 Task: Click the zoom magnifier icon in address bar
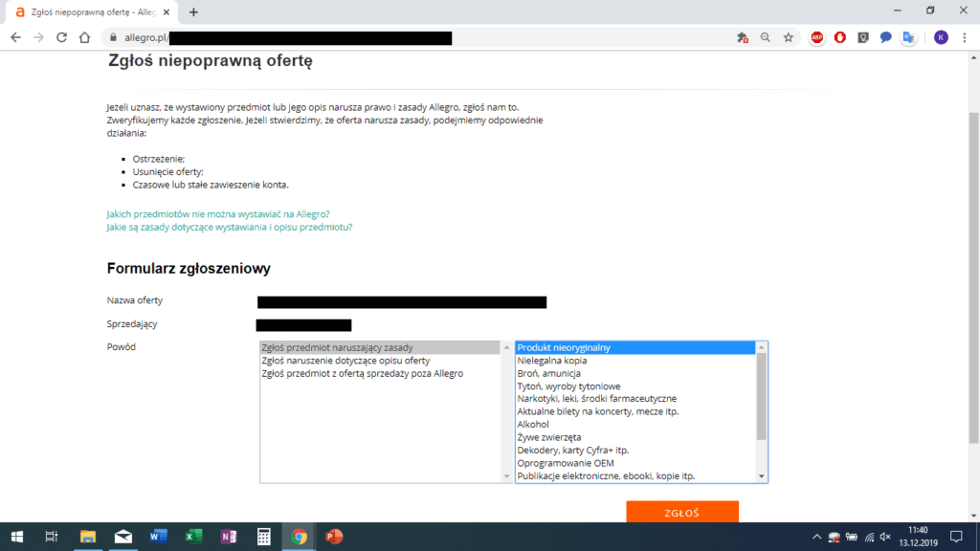[765, 37]
